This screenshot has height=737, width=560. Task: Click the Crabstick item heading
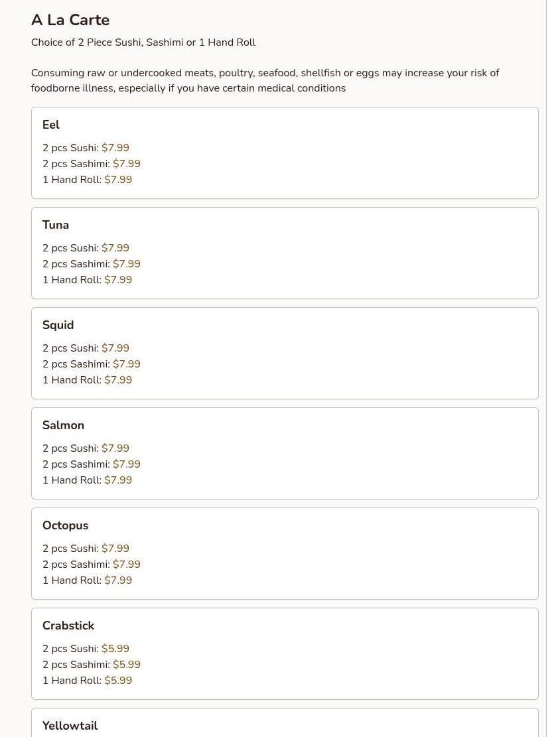(68, 626)
